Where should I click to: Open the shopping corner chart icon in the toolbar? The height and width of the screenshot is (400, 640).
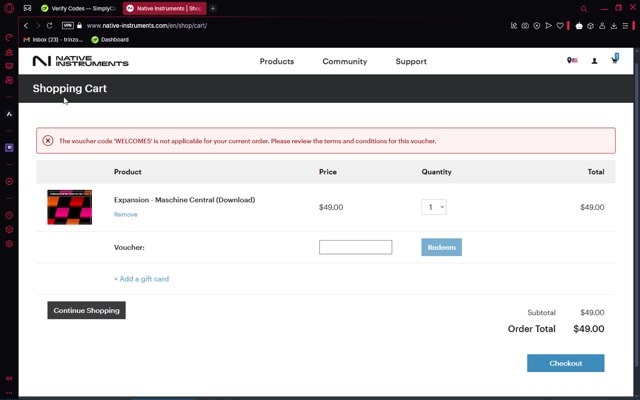point(514,25)
